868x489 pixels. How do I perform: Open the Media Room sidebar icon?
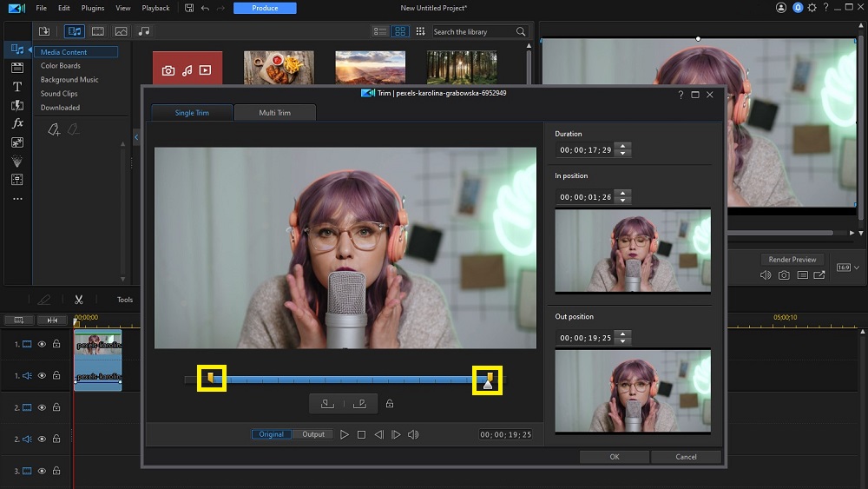pyautogui.click(x=17, y=50)
